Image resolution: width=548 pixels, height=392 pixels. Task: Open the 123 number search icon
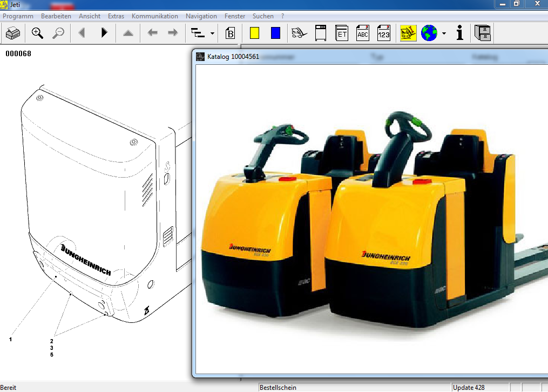click(x=383, y=33)
